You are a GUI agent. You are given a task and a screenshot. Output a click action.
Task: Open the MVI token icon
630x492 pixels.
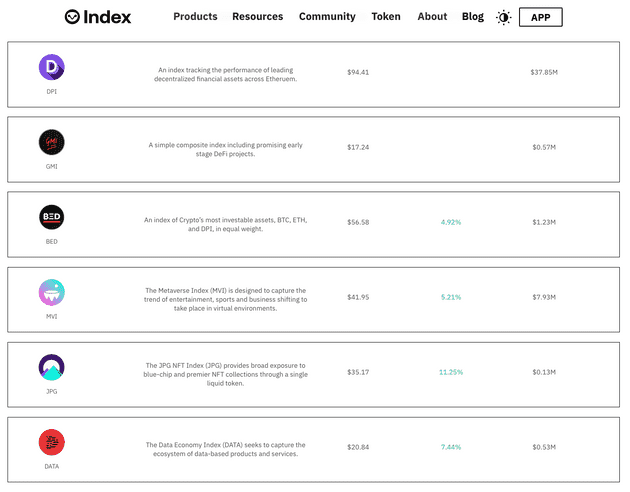51,292
